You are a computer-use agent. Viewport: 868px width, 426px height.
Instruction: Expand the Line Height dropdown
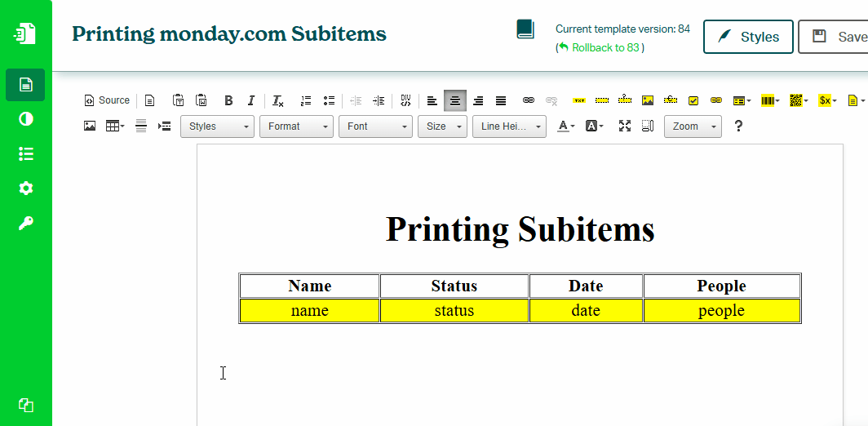point(509,126)
